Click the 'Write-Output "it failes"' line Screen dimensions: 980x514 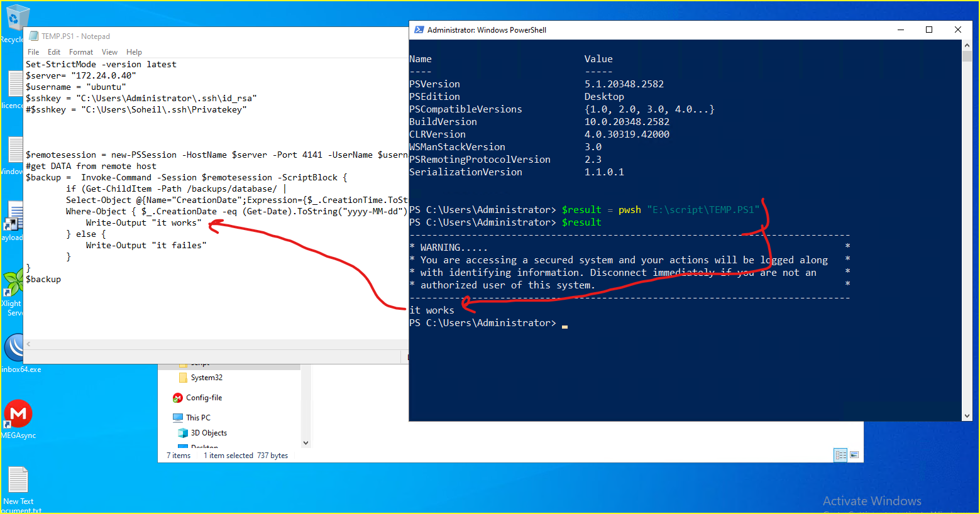pos(146,245)
